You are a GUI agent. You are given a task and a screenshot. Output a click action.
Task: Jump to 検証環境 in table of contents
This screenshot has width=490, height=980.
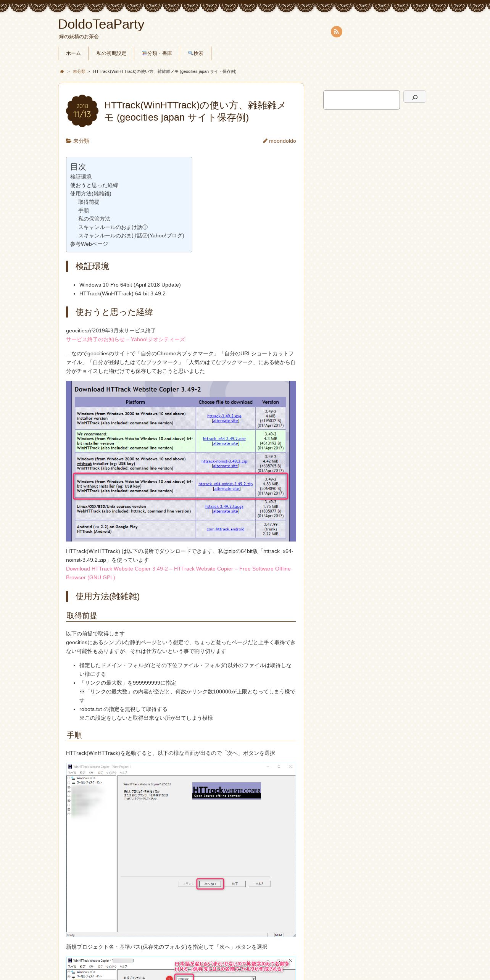pos(81,177)
